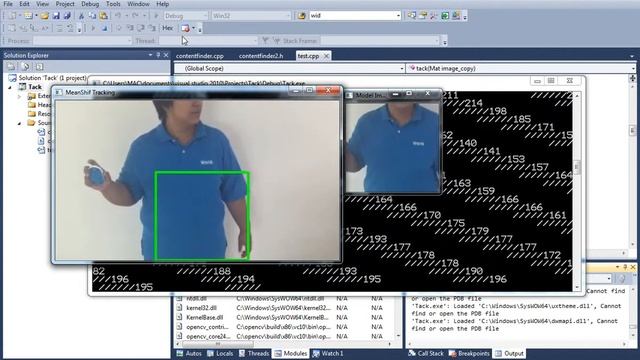The image size is (640, 360).
Task: Click the Open File folder icon
Action: 44,16
